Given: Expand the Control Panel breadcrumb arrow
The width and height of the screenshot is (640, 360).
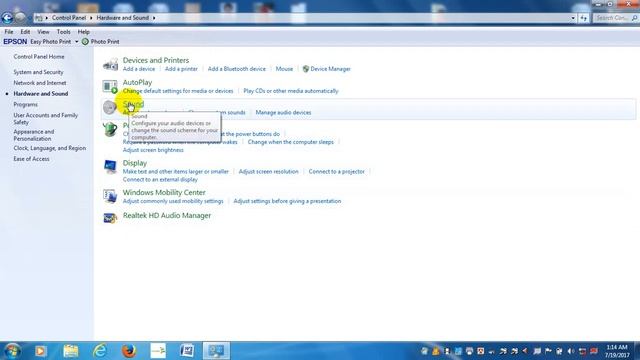Looking at the screenshot, I should [x=91, y=18].
